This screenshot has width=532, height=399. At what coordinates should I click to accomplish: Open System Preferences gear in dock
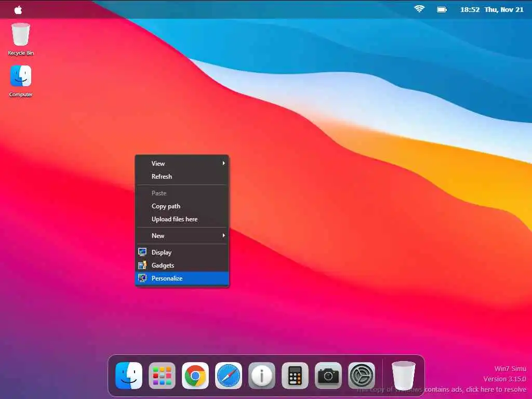362,376
